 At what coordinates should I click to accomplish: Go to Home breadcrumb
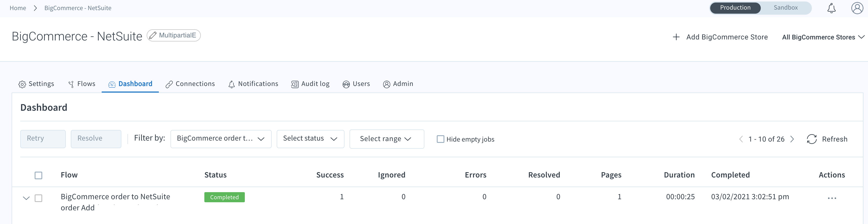click(x=18, y=8)
